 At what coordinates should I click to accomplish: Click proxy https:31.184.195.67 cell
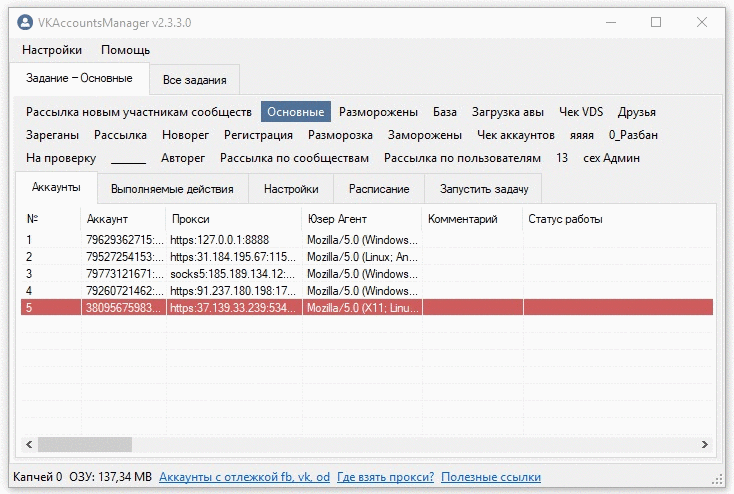coord(233,257)
